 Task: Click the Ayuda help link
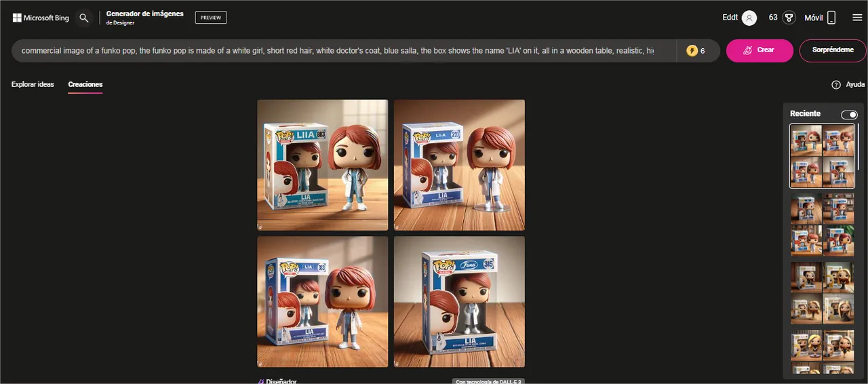[x=855, y=85]
